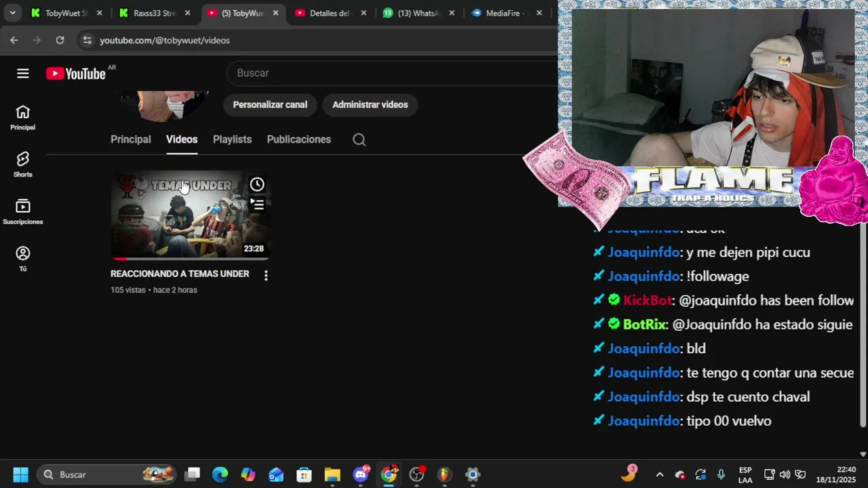Switch to the Raxss33 Stream tab
This screenshot has height=488, width=868.
[155, 13]
